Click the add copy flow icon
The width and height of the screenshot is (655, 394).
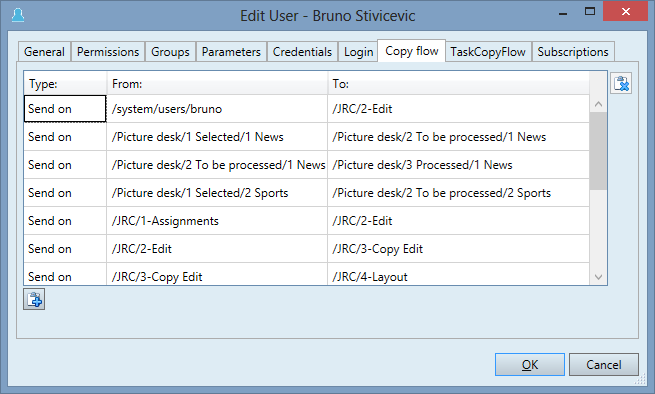pyautogui.click(x=34, y=300)
